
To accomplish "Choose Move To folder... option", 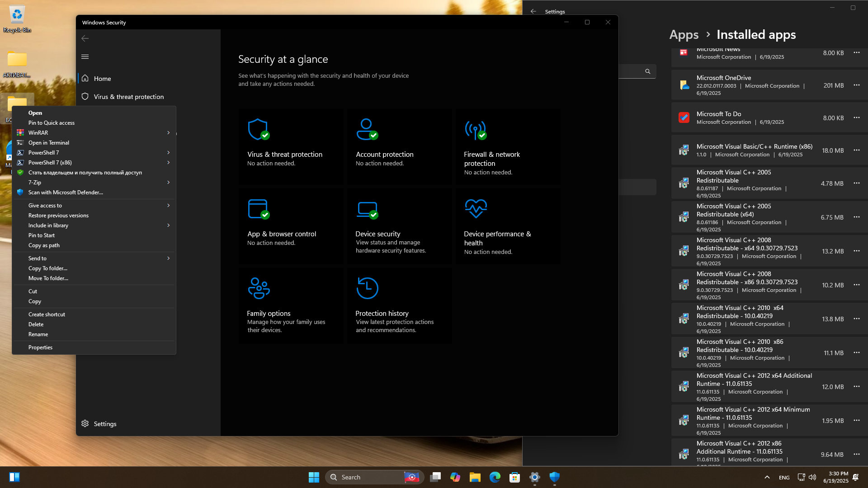I will coord(94,278).
